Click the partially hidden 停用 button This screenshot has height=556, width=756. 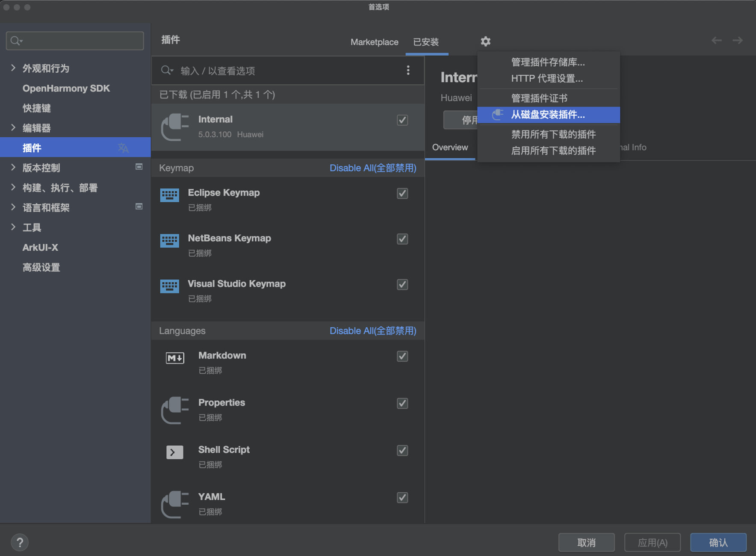[x=461, y=120]
